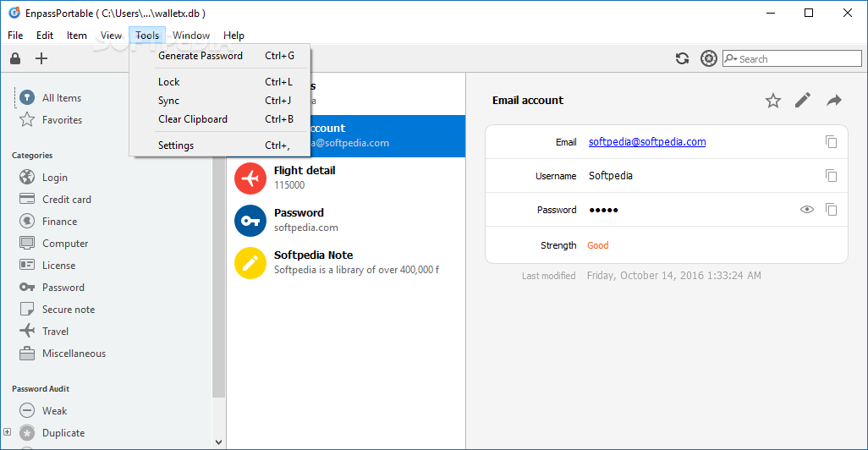868x450 pixels.
Task: Edit Email account with pencil icon
Action: click(803, 100)
